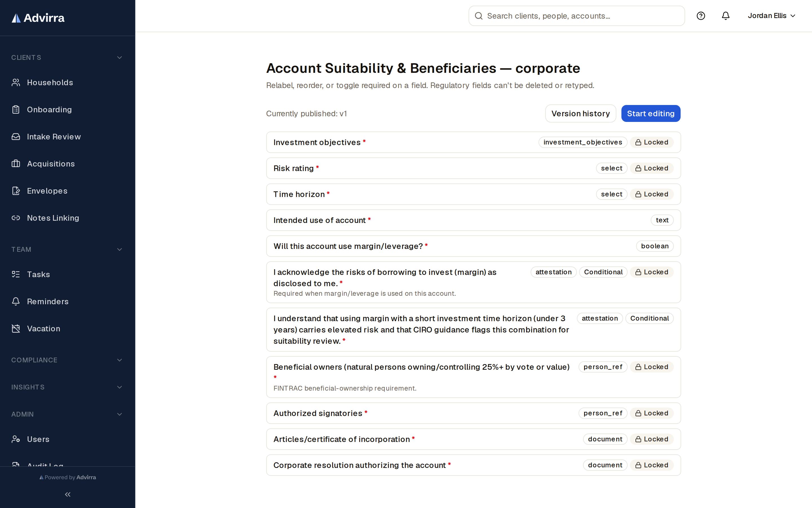Collapse the sidebar with the double-chevron icon
Image resolution: width=812 pixels, height=508 pixels.
coord(67,494)
